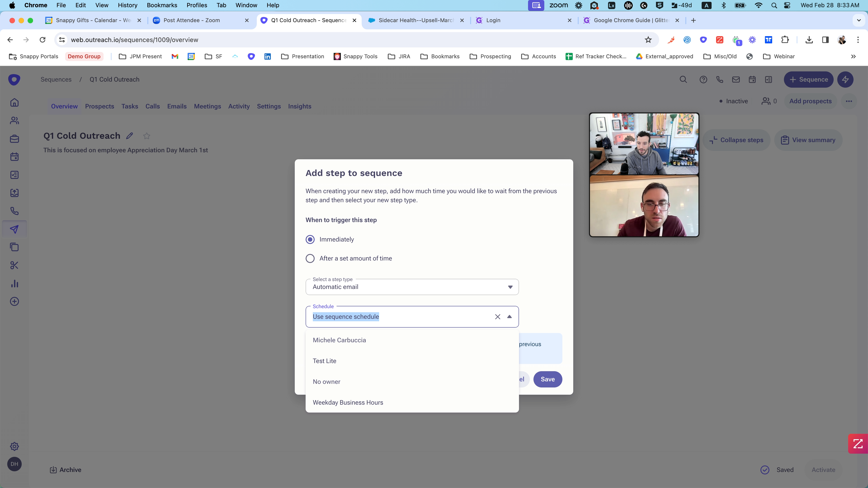
Task: Reload page with Chrome refresh icon
Action: pyautogui.click(x=42, y=40)
